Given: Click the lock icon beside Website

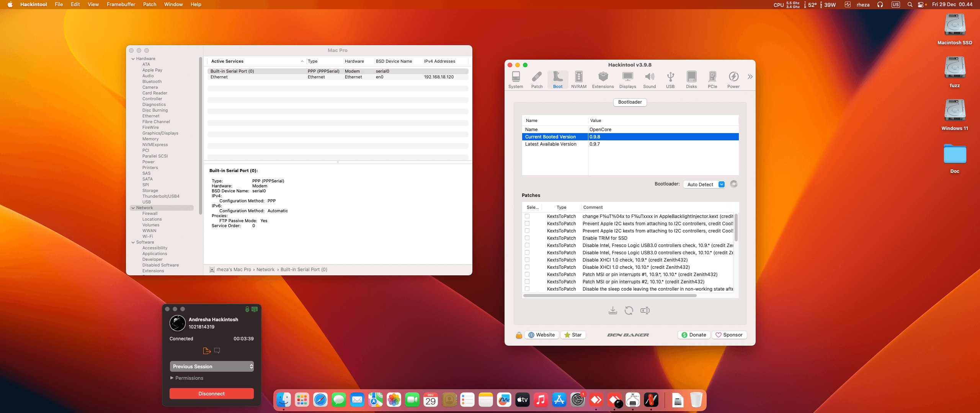Looking at the screenshot, I should click(x=519, y=335).
